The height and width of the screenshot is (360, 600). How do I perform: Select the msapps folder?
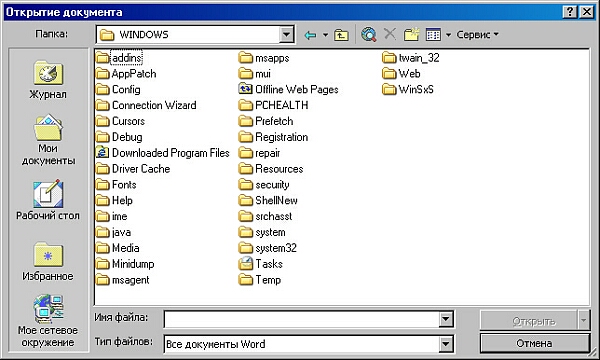[264, 58]
